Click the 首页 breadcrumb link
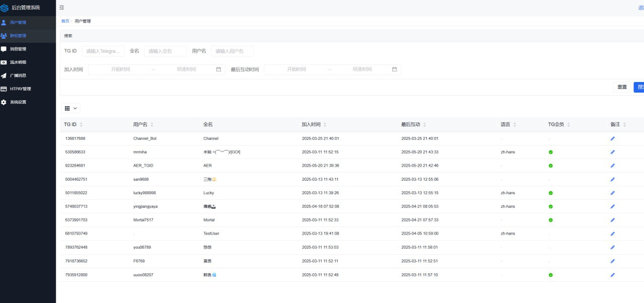 point(65,21)
